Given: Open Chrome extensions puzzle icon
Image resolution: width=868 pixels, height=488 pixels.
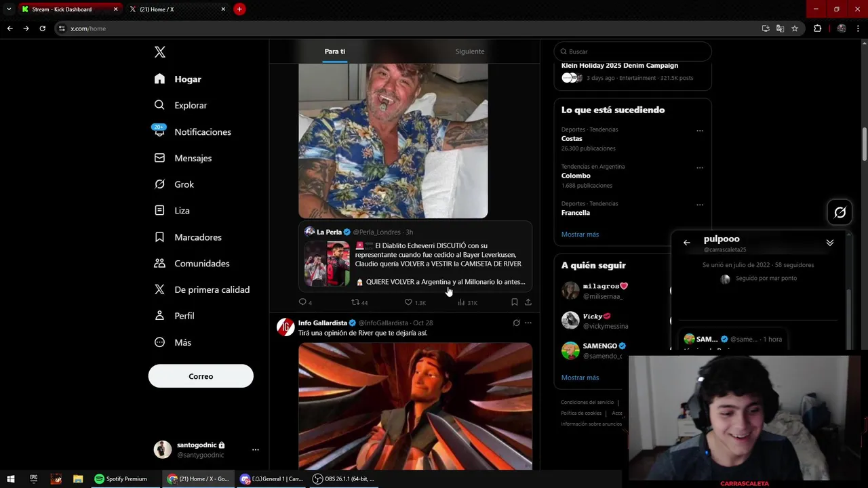Looking at the screenshot, I should click(x=817, y=28).
